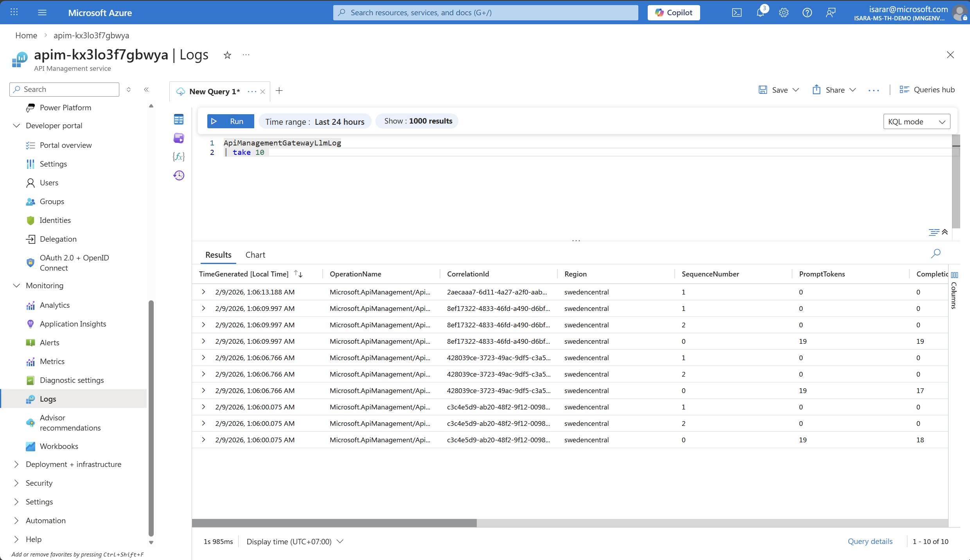Image resolution: width=970 pixels, height=560 pixels.
Task: Open the feedback icon in top bar
Action: (830, 13)
